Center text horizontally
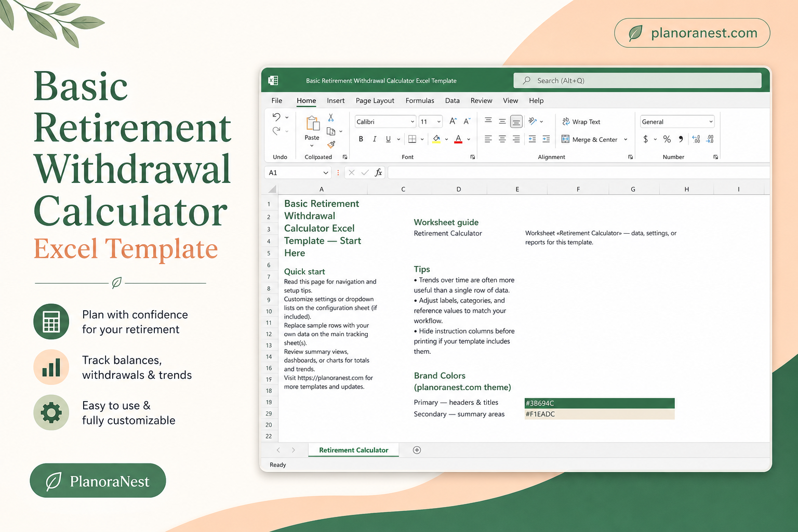Viewport: 798px width, 532px height. (502, 139)
